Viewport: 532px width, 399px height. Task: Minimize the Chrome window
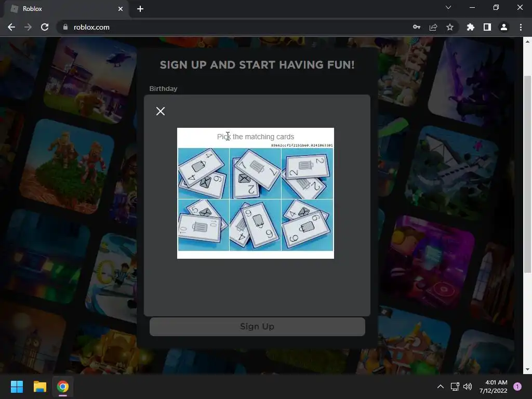[472, 7]
